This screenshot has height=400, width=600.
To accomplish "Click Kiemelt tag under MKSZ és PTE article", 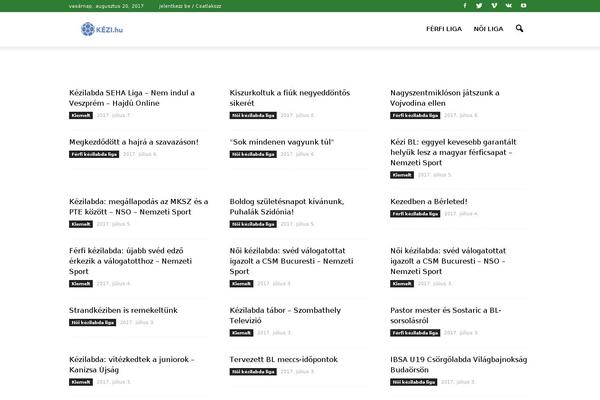I will click(x=81, y=224).
